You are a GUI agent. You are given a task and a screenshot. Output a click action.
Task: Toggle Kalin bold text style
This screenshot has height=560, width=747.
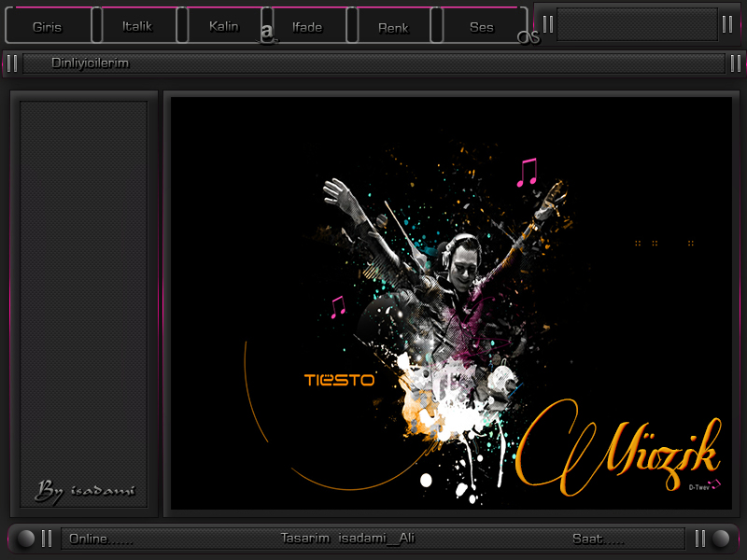click(224, 26)
